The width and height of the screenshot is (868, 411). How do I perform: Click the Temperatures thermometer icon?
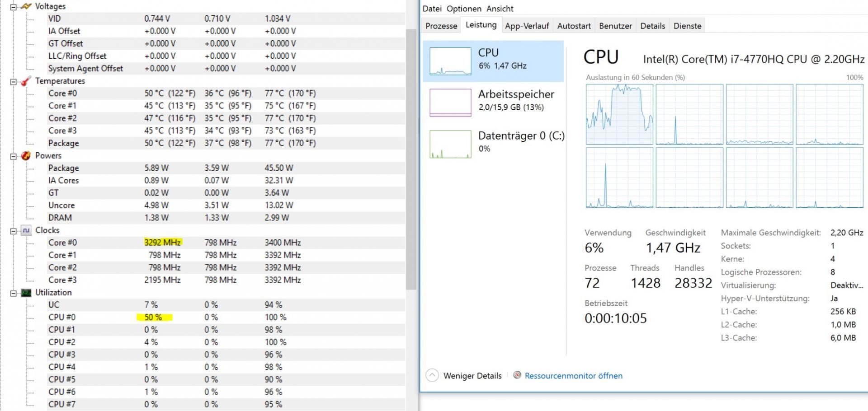coord(26,81)
